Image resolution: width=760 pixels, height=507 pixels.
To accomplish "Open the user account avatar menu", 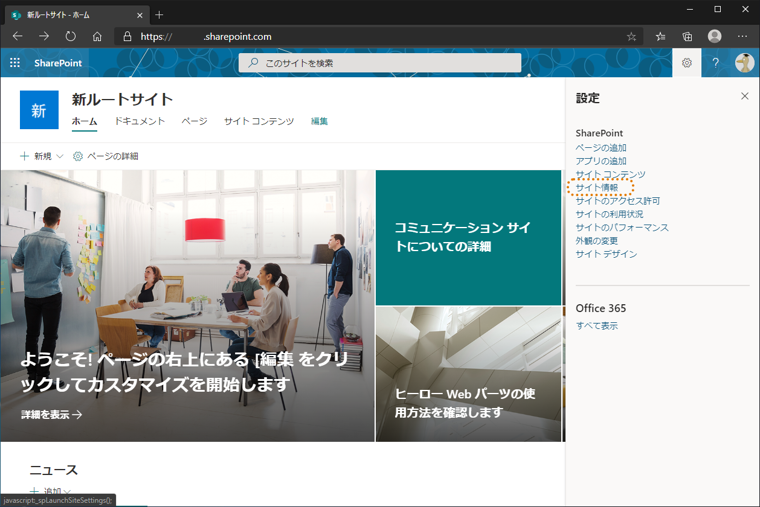I will (744, 63).
